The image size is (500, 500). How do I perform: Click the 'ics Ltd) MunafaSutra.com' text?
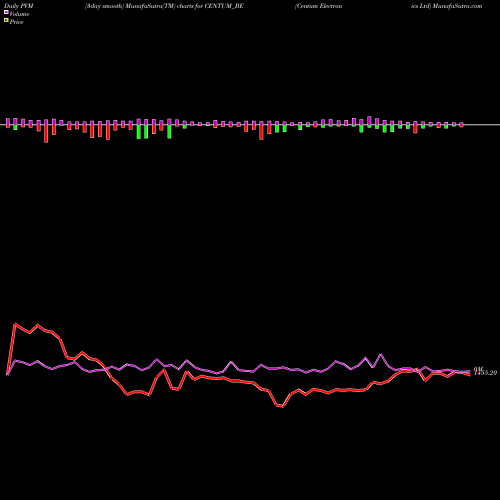click(446, 6)
